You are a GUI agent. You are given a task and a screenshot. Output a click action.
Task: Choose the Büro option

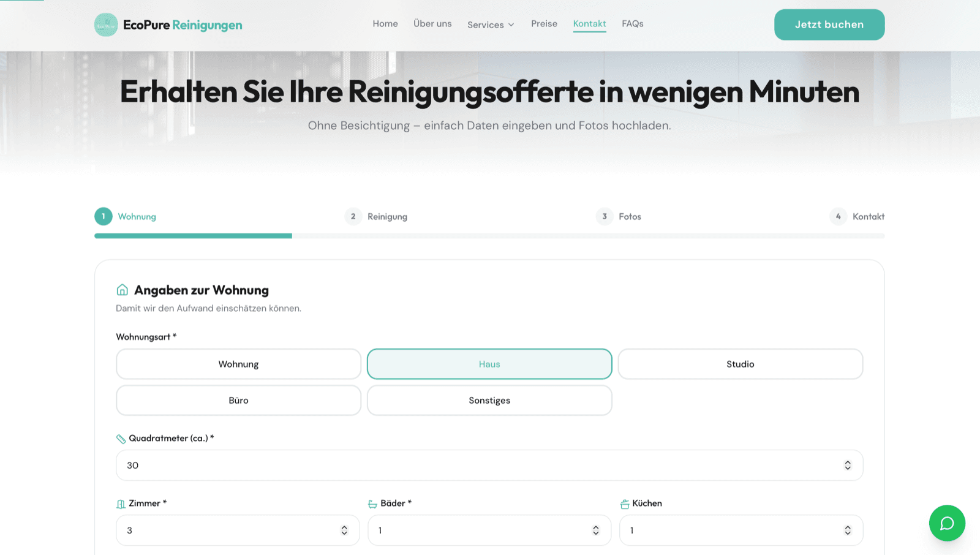(x=238, y=400)
